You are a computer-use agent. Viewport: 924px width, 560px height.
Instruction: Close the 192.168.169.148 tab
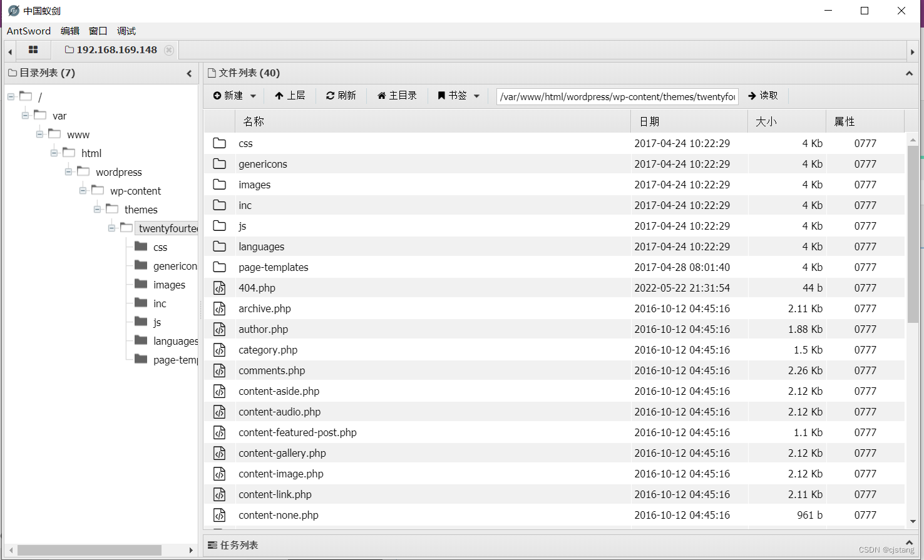tap(169, 50)
